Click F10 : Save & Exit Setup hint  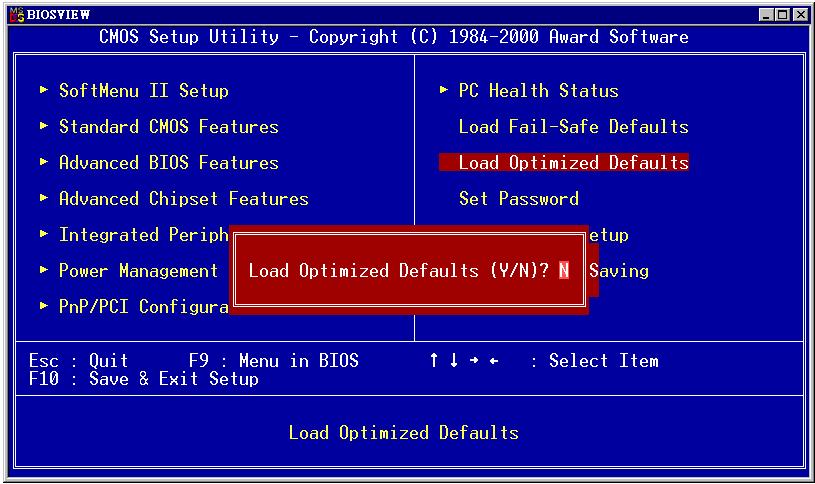pos(143,379)
